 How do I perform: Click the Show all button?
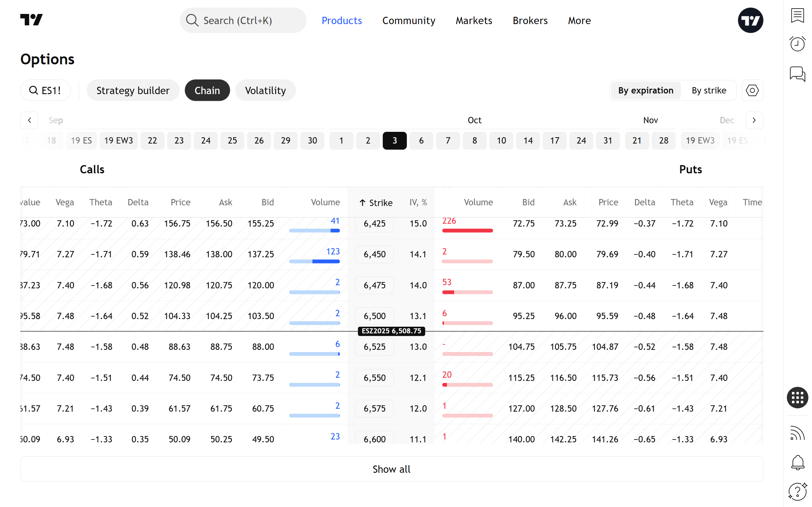391,469
